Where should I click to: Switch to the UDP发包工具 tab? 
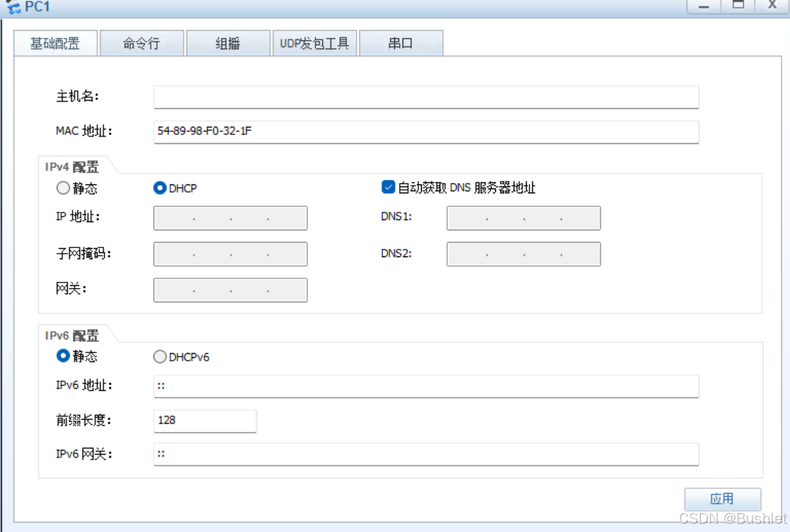[x=314, y=43]
